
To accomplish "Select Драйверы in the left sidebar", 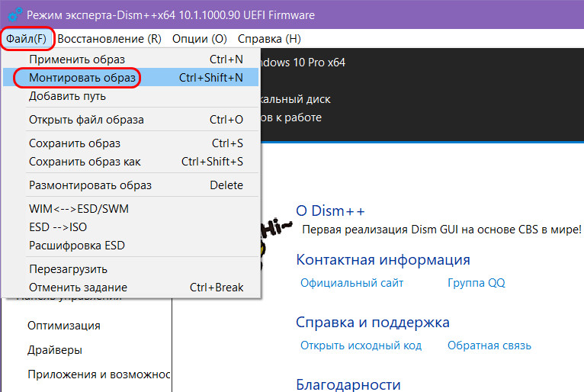I will 55,350.
